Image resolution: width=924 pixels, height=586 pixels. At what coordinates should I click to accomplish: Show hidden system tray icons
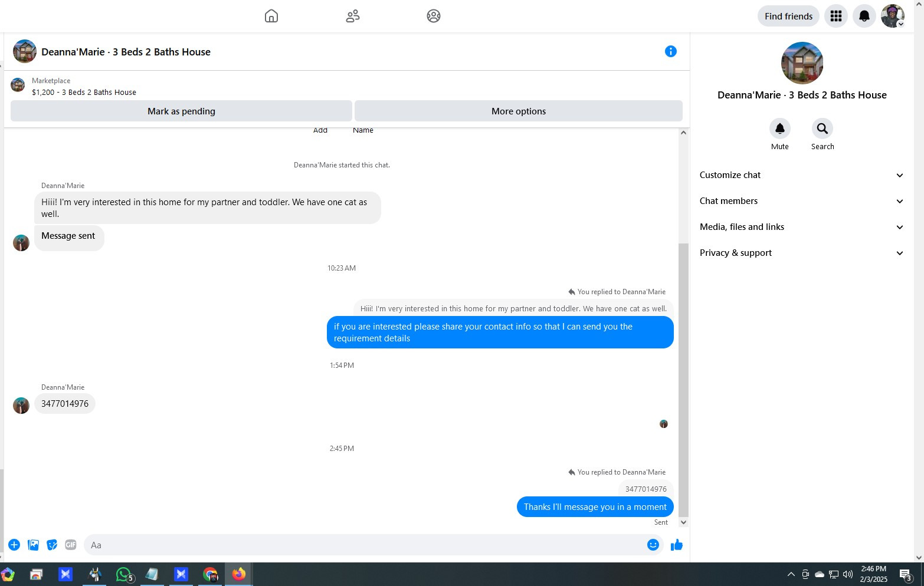[791, 574]
